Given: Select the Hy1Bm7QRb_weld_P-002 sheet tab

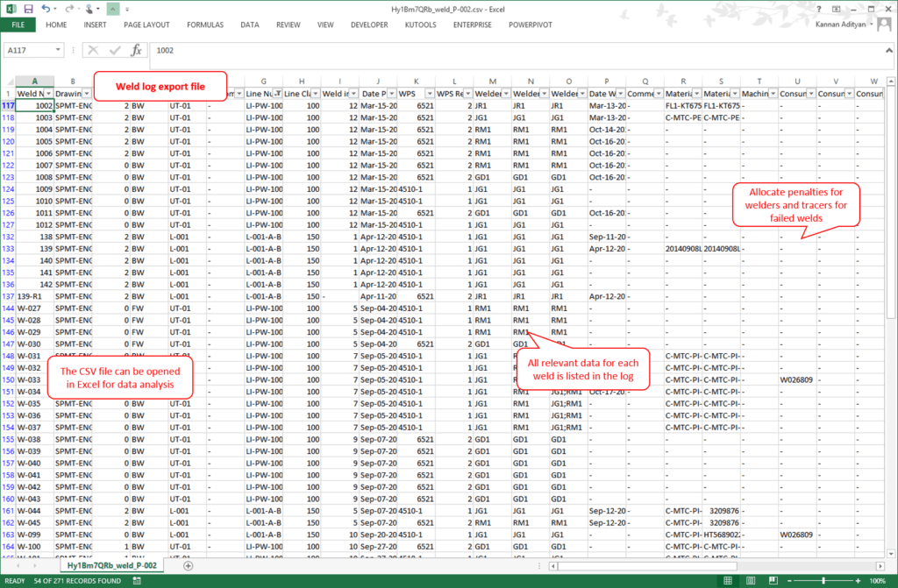Looking at the screenshot, I should 111,566.
